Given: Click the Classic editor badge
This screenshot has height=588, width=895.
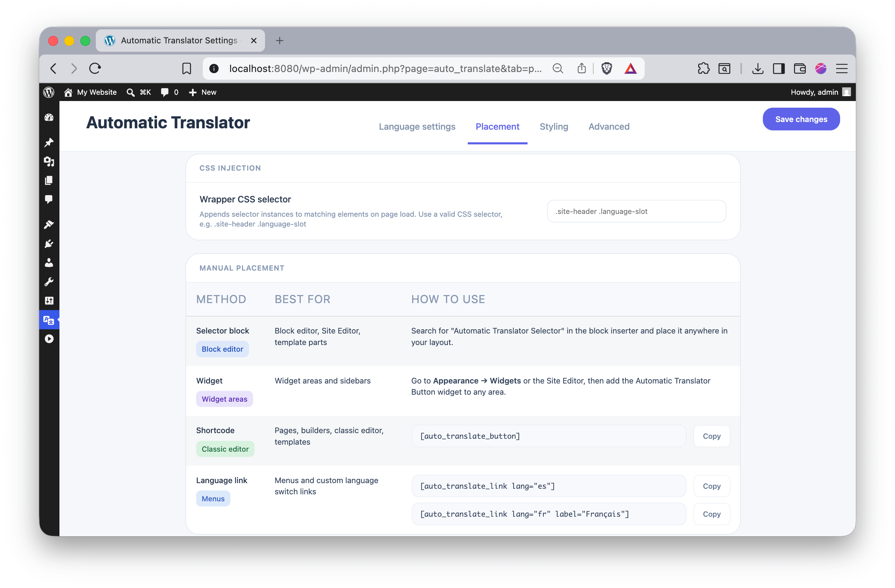Looking at the screenshot, I should (225, 449).
